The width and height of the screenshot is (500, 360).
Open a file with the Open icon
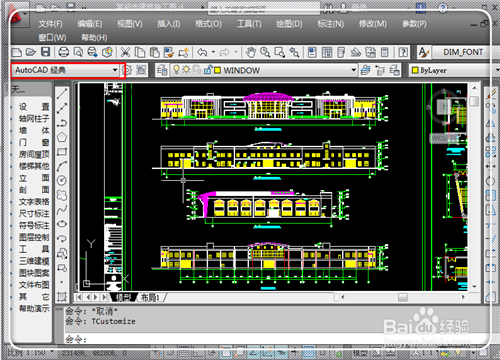(x=31, y=52)
